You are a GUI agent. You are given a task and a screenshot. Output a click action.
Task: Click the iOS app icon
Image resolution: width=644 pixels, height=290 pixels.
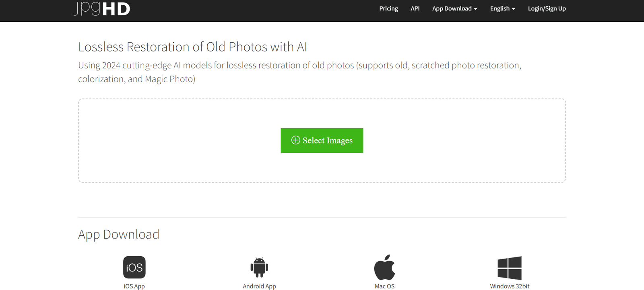tap(134, 267)
